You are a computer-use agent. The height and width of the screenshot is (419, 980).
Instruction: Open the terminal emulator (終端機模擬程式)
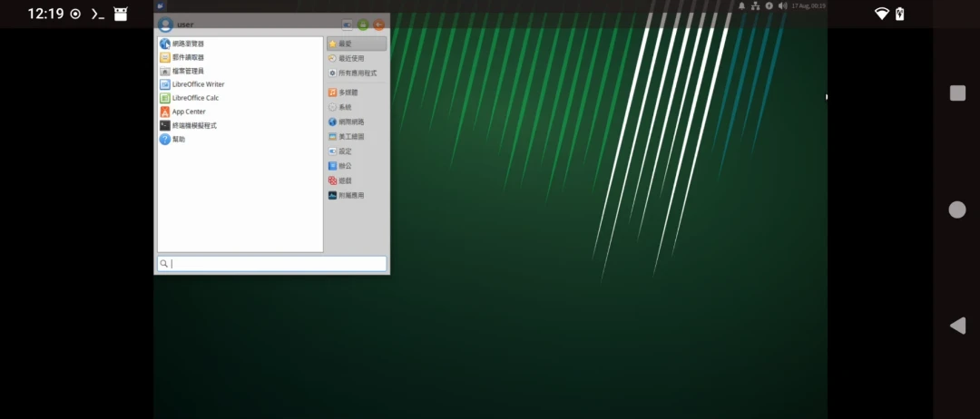194,125
